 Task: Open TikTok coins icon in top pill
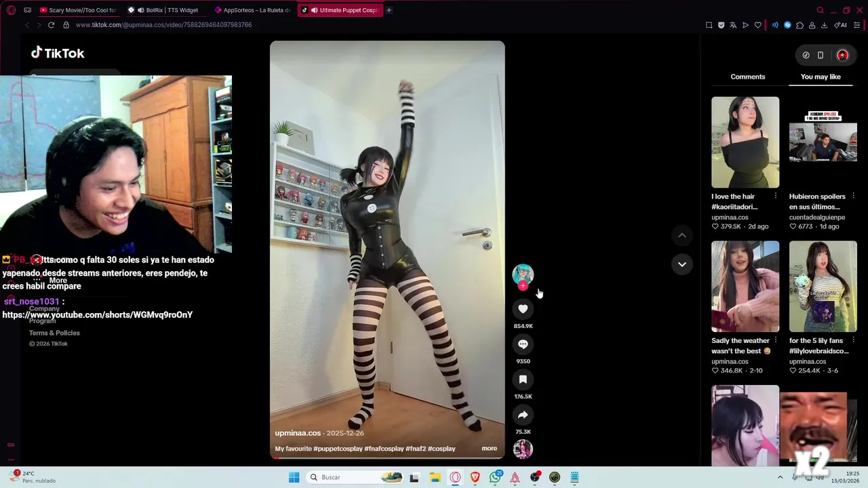(806, 55)
